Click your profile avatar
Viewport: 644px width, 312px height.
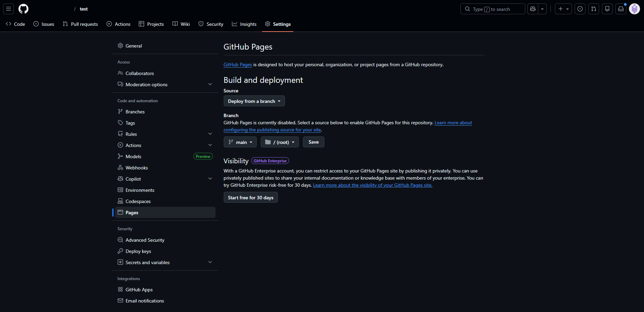tap(634, 9)
